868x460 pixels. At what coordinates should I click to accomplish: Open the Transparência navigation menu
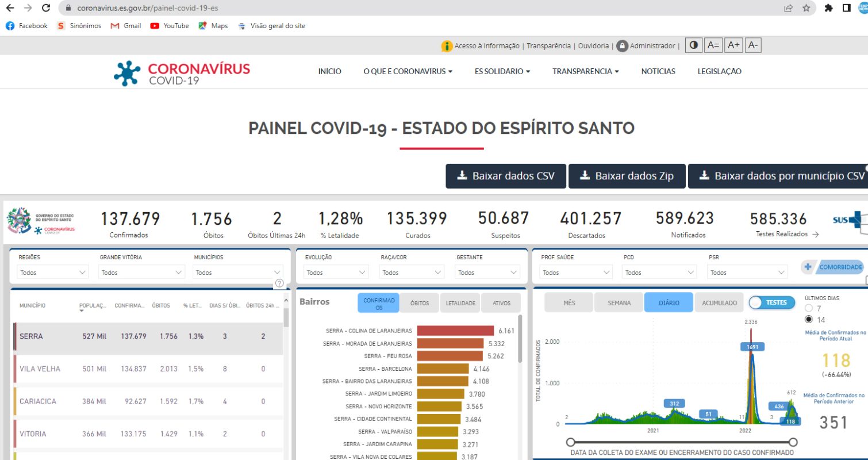click(585, 71)
